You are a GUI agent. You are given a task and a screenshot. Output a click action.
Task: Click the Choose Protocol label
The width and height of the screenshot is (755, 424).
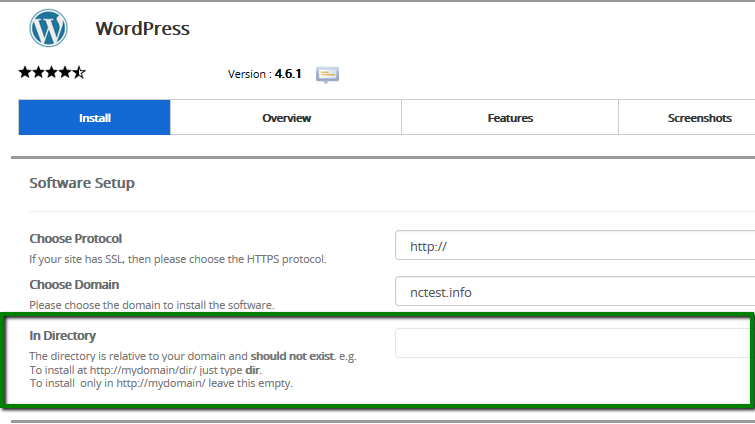76,239
